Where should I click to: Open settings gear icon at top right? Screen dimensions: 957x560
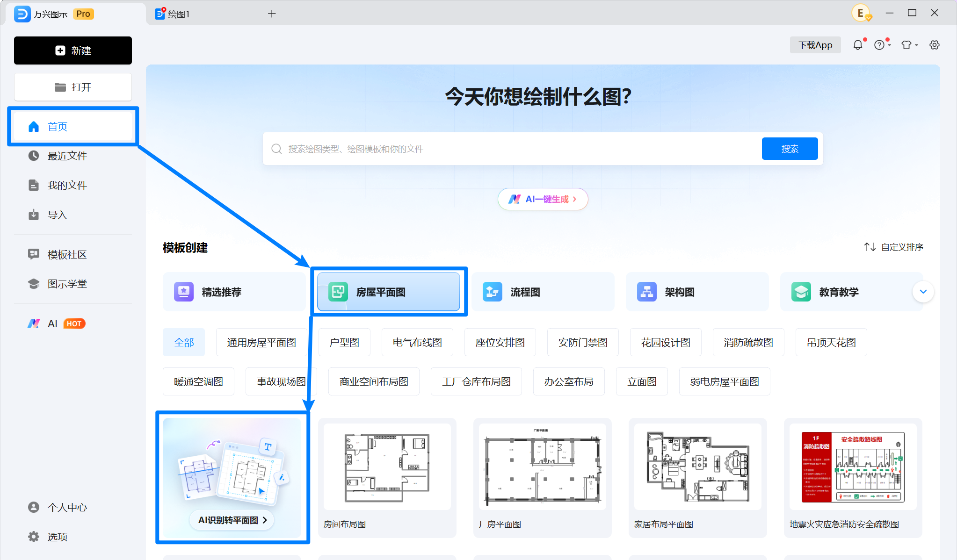tap(935, 45)
